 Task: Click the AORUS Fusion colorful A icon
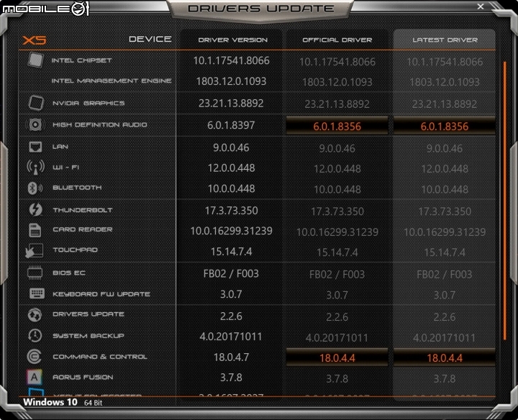(x=35, y=377)
